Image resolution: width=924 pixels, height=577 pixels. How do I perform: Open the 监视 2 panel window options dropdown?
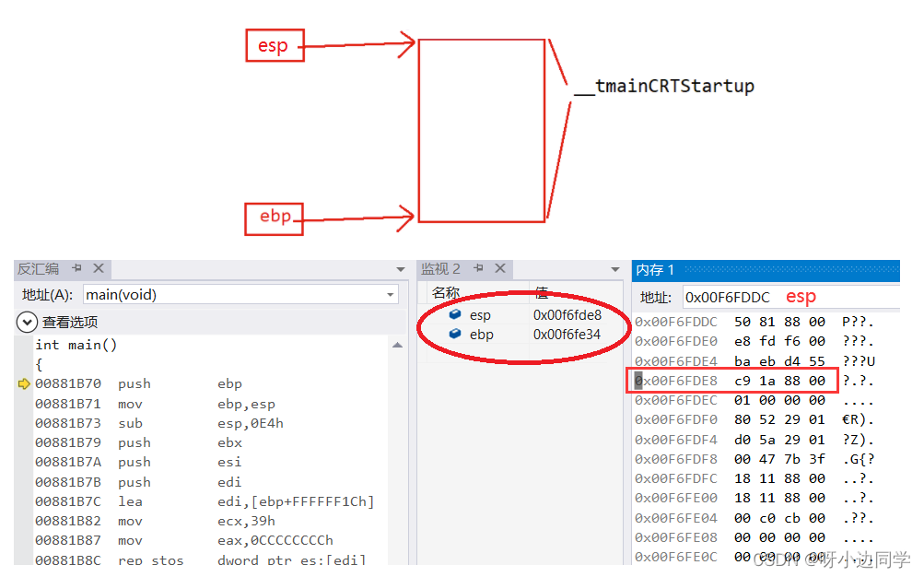pyautogui.click(x=615, y=269)
